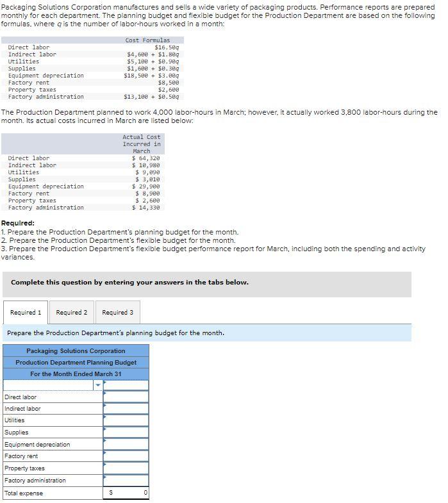Screen dimensions: 448x503
Task: Click the '$5,100 + $0.90q' formula
Action: (153, 62)
